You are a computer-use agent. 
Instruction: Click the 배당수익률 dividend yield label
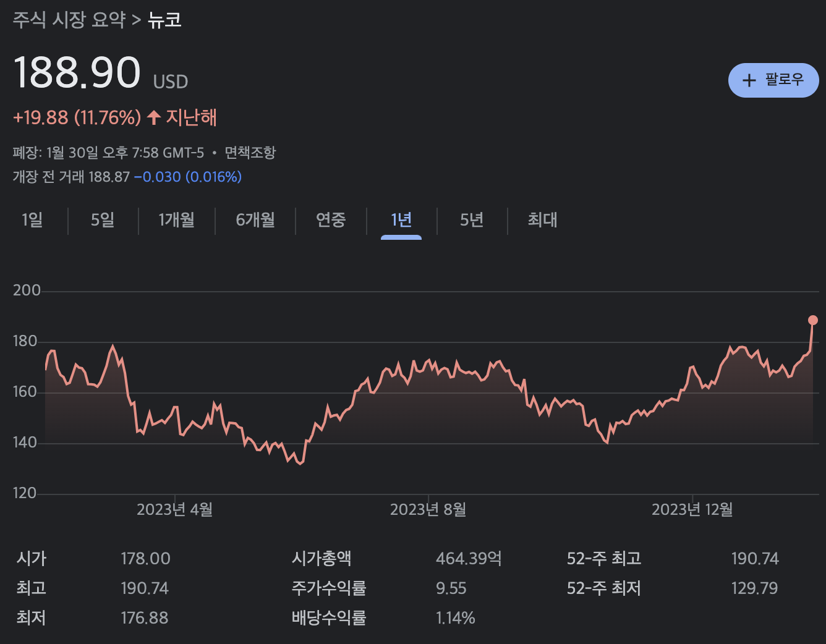tap(329, 618)
